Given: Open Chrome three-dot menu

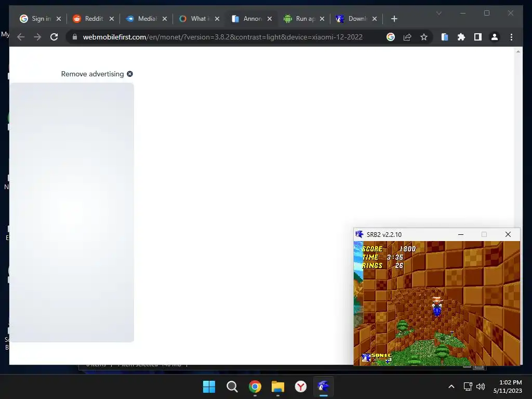Looking at the screenshot, I should click(x=511, y=37).
